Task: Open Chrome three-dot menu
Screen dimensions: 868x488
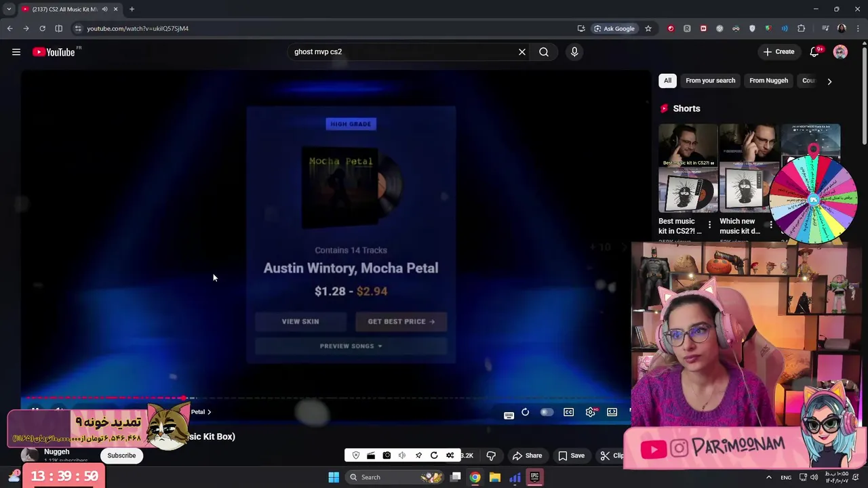Action: [857, 28]
